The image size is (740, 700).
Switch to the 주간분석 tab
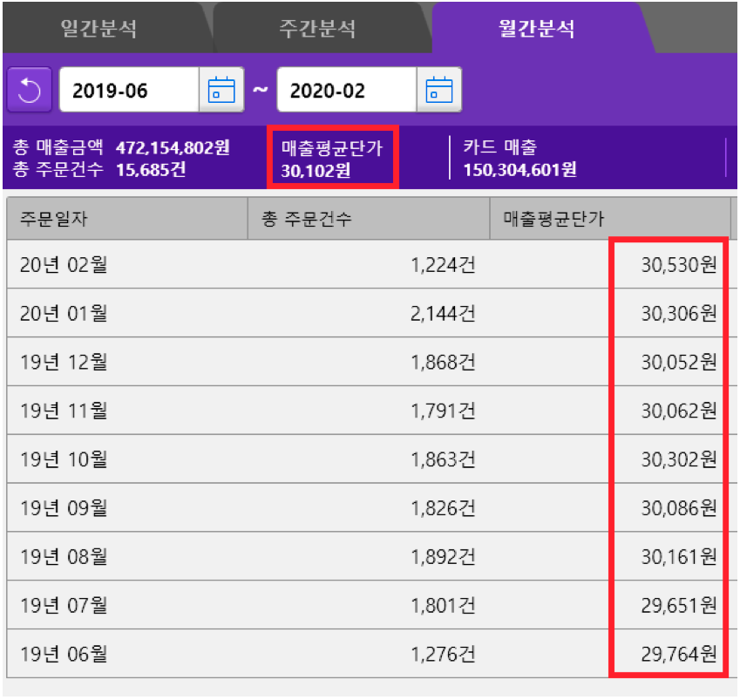317,28
